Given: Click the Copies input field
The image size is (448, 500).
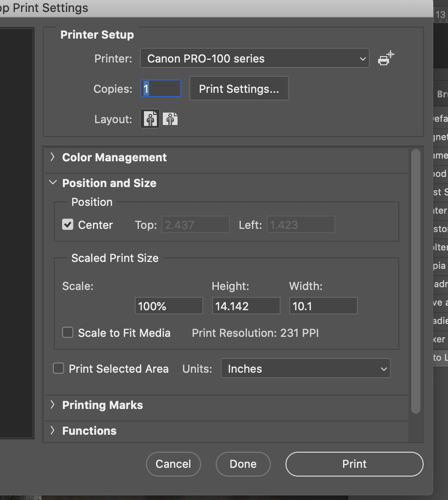Looking at the screenshot, I should tap(161, 89).
